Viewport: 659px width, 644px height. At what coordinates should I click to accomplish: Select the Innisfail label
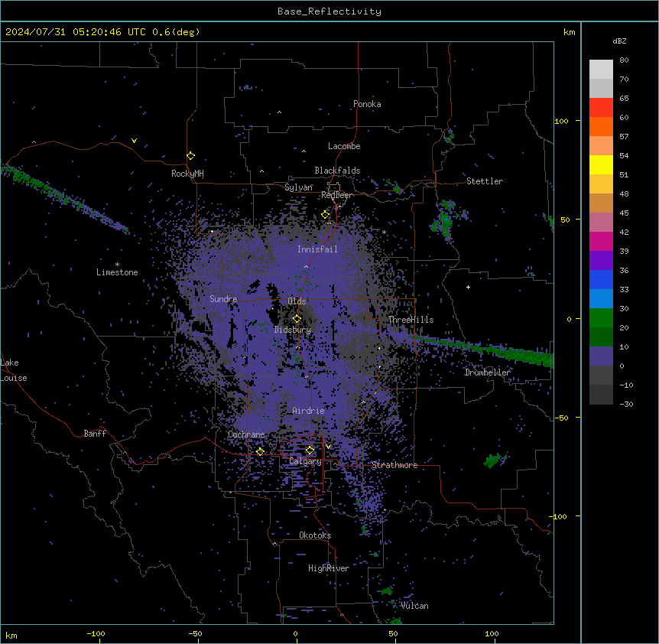[x=317, y=249]
